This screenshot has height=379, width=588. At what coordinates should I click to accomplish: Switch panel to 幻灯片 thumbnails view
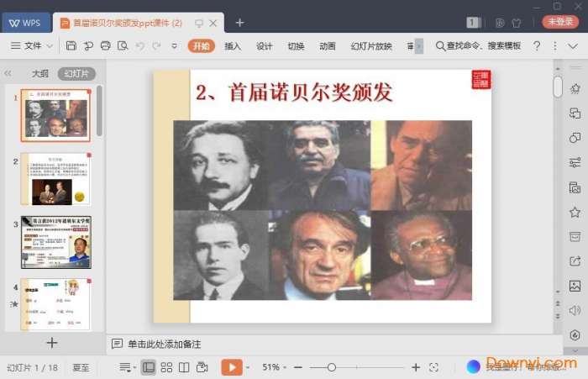(76, 74)
